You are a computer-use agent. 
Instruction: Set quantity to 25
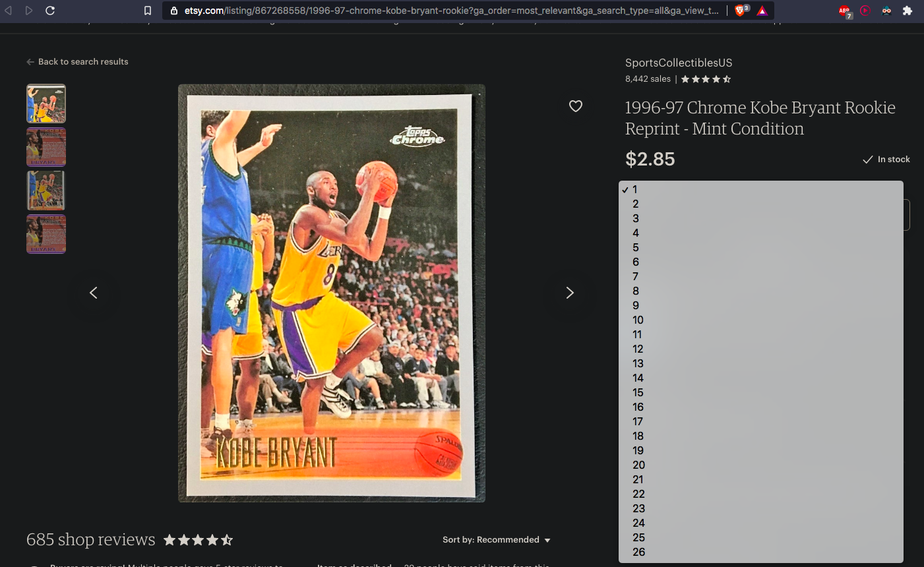pyautogui.click(x=761, y=537)
